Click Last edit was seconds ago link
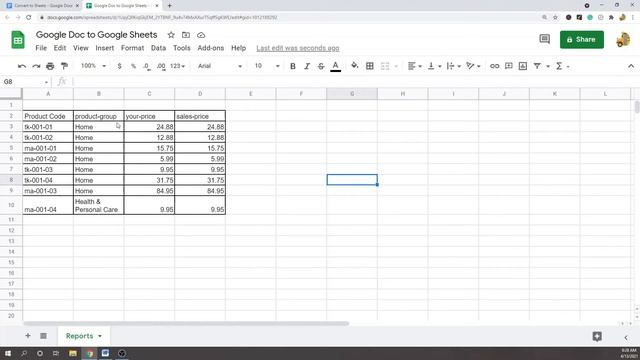This screenshot has width=640, height=360. pos(298,48)
